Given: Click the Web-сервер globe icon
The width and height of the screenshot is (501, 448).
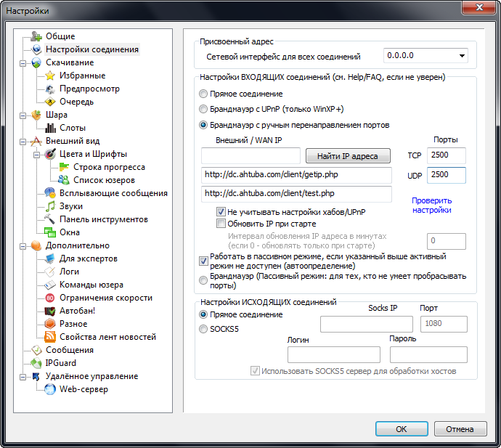Looking at the screenshot, I should click(50, 389).
